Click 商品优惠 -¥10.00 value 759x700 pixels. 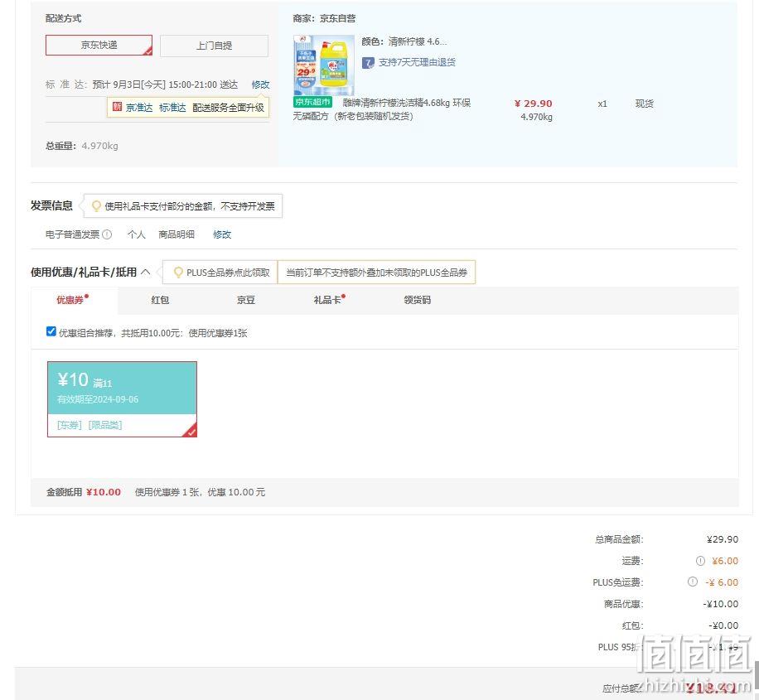[x=720, y=604]
